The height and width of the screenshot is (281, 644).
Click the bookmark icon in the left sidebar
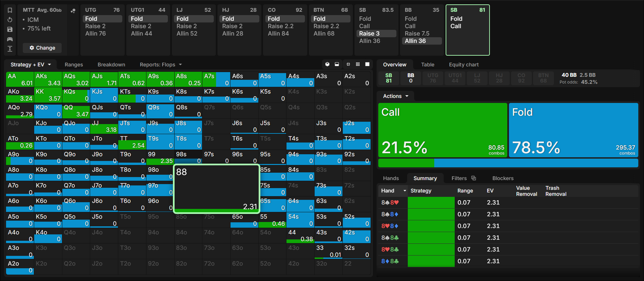tap(10, 10)
